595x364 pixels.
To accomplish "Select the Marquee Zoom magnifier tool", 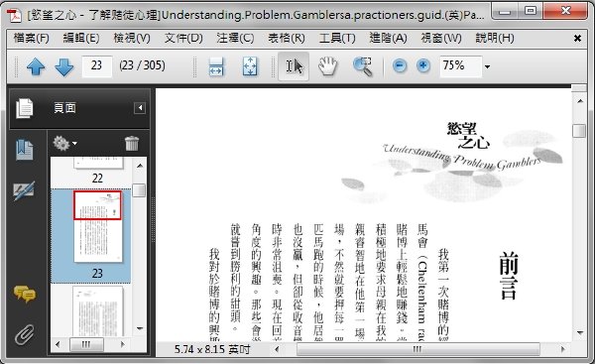I will (363, 66).
